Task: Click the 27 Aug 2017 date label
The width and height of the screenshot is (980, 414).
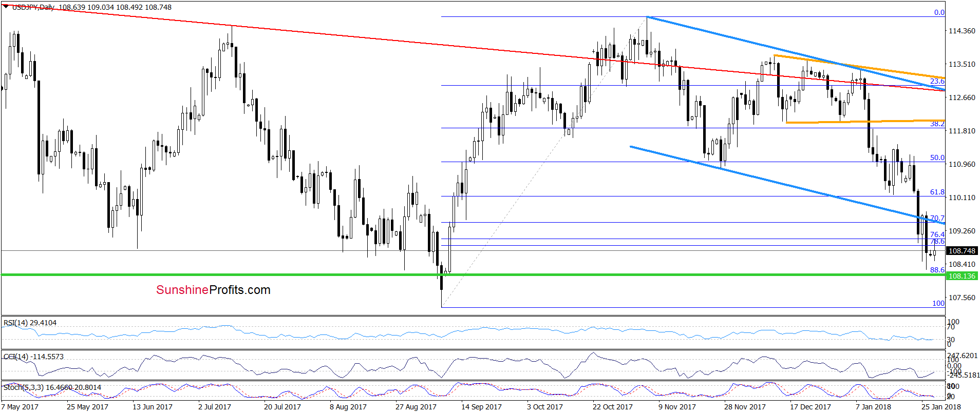Action: [x=416, y=407]
